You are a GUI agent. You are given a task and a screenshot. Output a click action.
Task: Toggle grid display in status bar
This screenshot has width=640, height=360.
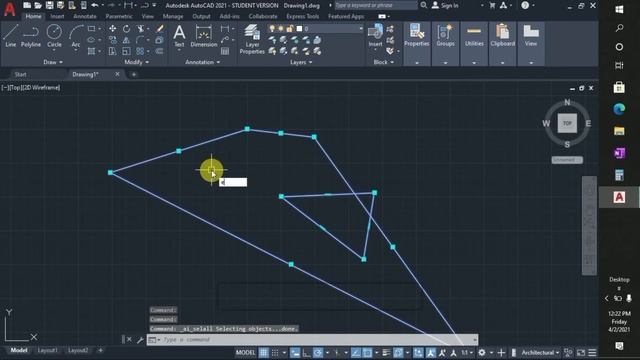coord(264,353)
